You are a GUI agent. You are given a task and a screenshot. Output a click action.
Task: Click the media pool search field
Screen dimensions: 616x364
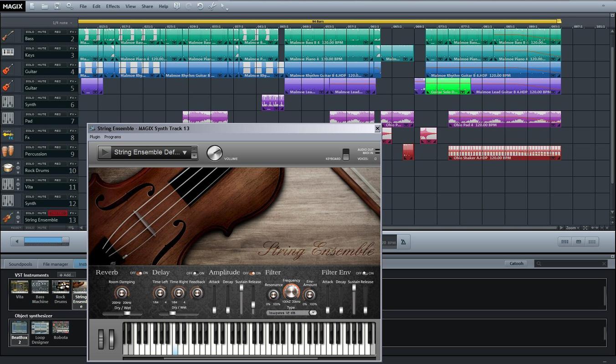571,263
